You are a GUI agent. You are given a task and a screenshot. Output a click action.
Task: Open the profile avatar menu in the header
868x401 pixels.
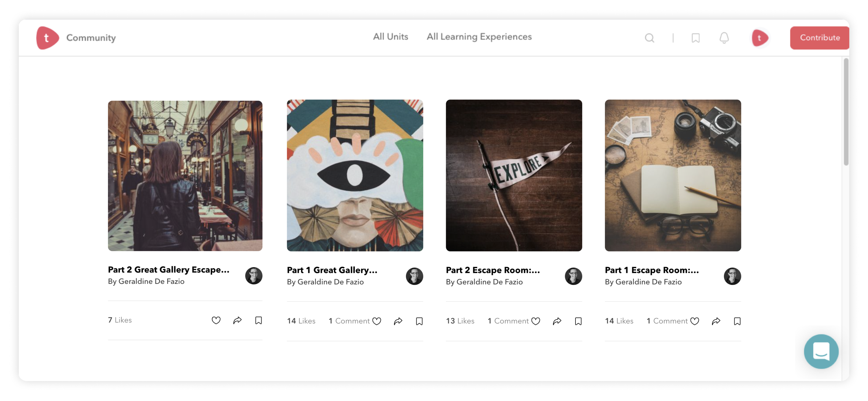[759, 38]
